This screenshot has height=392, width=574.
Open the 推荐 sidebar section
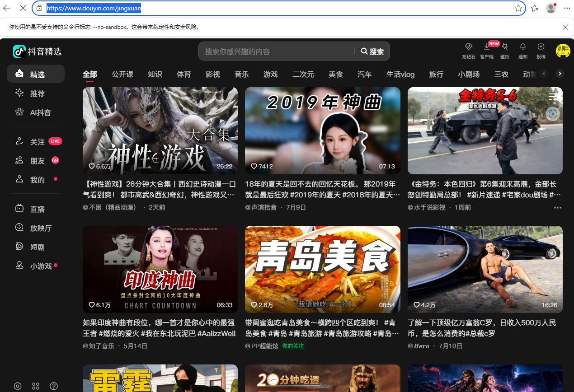[36, 93]
